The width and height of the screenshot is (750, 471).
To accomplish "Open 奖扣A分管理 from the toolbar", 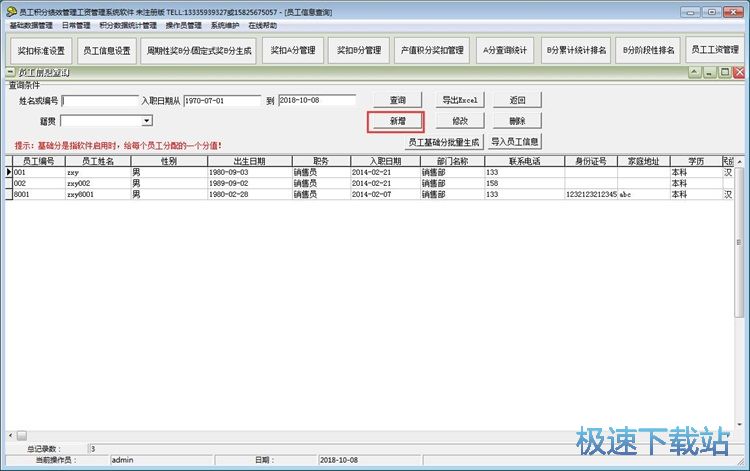I will click(x=293, y=50).
